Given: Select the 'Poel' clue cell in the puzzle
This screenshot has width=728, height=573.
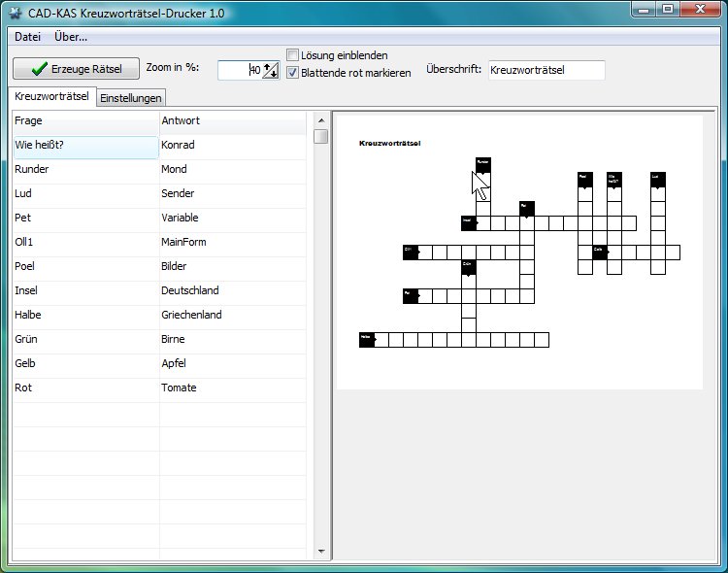Looking at the screenshot, I should tap(584, 179).
